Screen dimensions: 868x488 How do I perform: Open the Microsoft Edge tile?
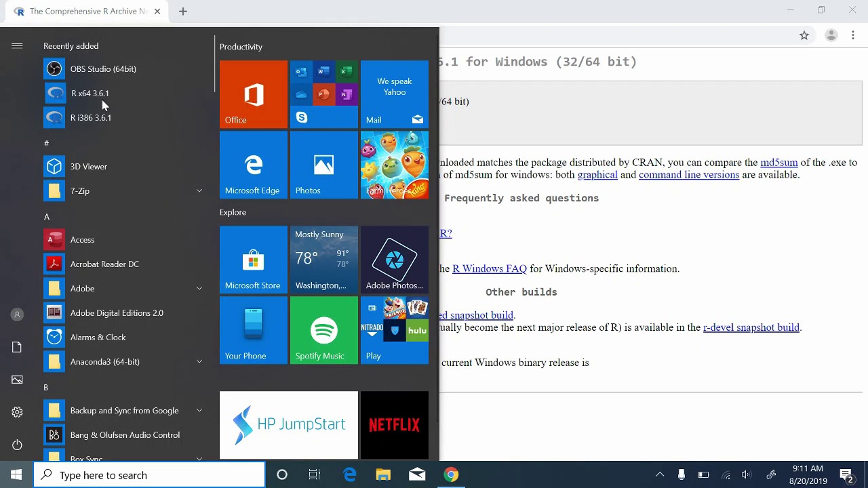click(x=254, y=165)
